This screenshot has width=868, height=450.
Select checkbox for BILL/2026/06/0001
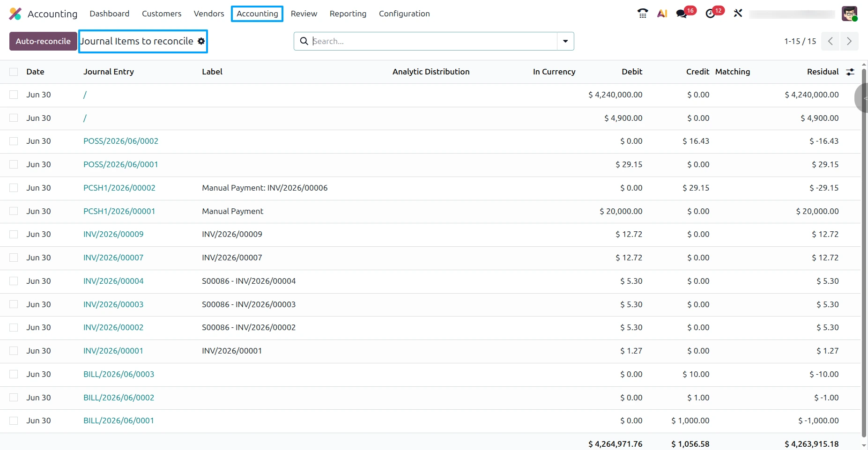(x=14, y=420)
